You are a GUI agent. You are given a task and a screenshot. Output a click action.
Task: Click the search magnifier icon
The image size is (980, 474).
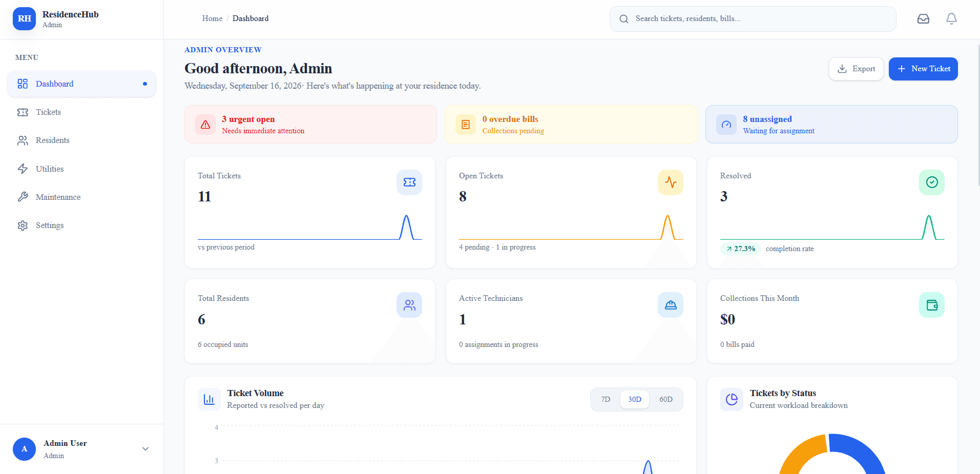pyautogui.click(x=623, y=19)
